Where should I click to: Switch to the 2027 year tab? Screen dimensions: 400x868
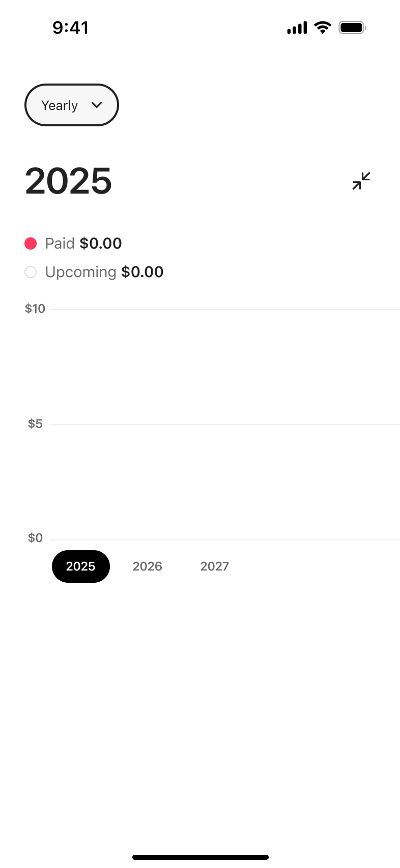(215, 566)
